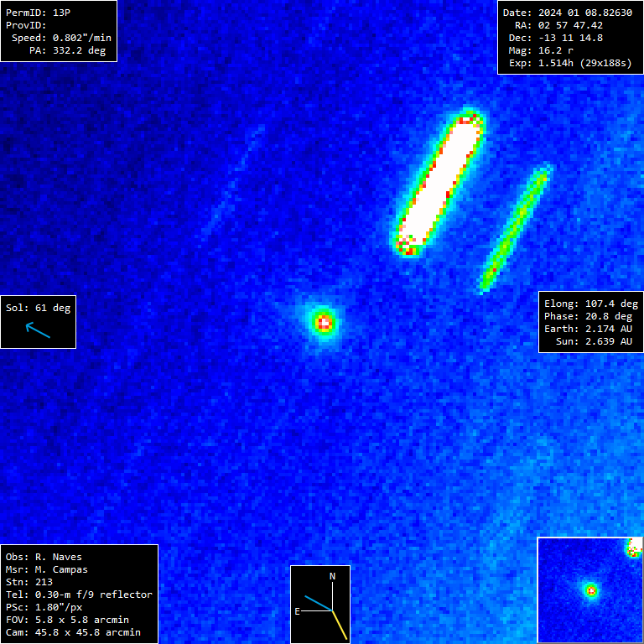Select the text 'Msr: M. Campas'
The image size is (644, 644).
(x=47, y=569)
